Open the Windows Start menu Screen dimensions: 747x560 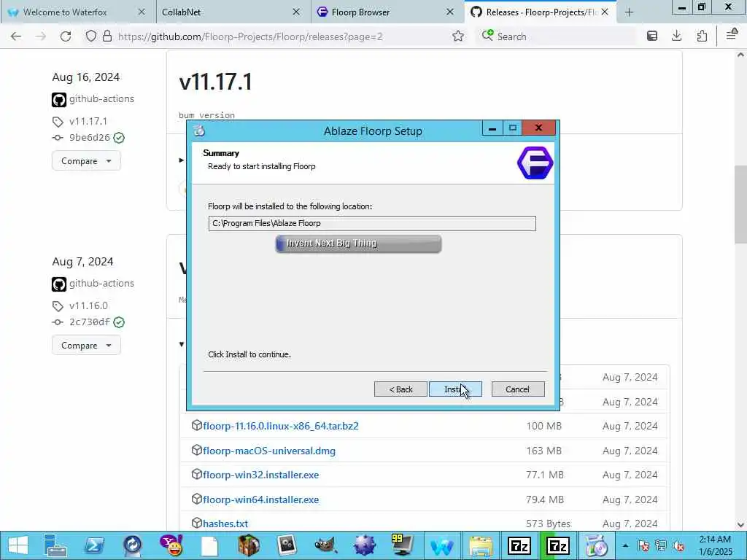(18, 545)
